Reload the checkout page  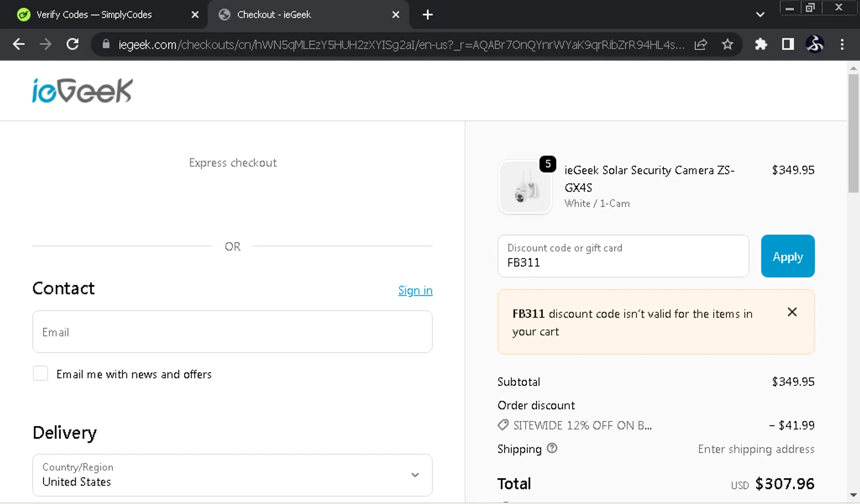(x=72, y=44)
